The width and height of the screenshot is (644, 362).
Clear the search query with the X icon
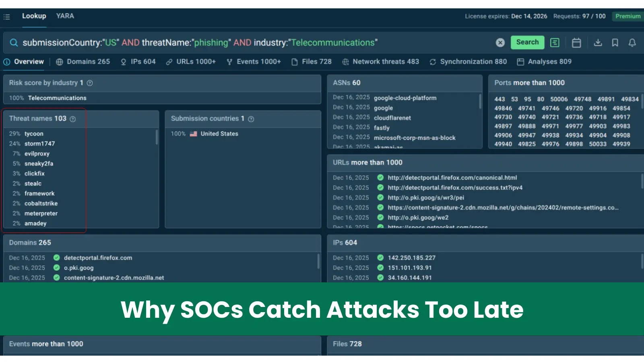[x=500, y=42]
